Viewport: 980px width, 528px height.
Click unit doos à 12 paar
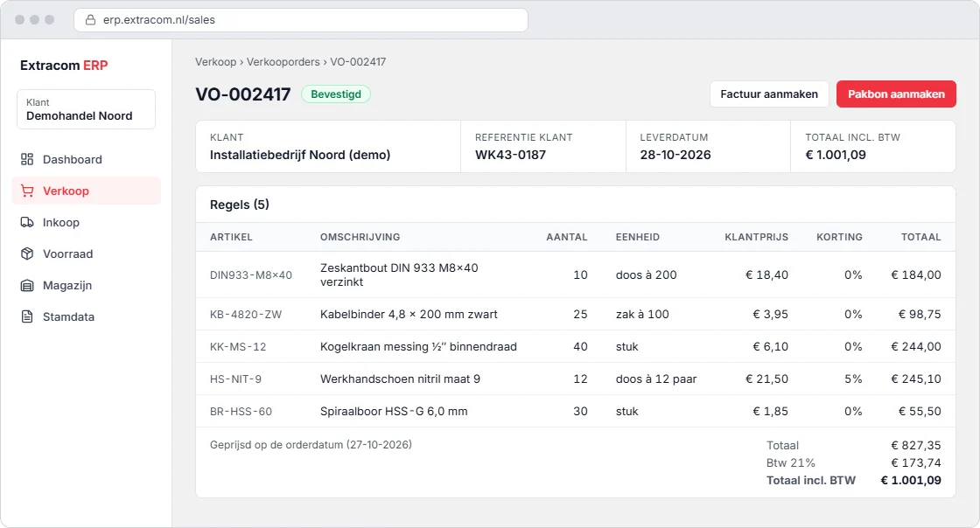tap(656, 379)
